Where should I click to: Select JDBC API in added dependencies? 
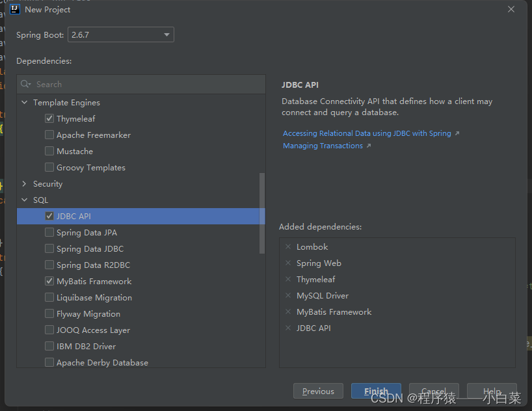point(313,328)
